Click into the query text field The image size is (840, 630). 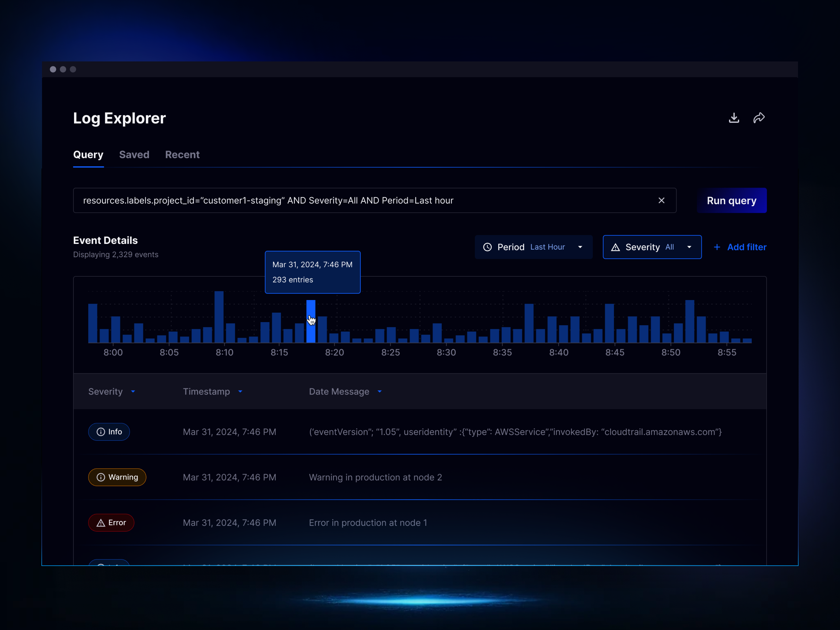pos(374,201)
